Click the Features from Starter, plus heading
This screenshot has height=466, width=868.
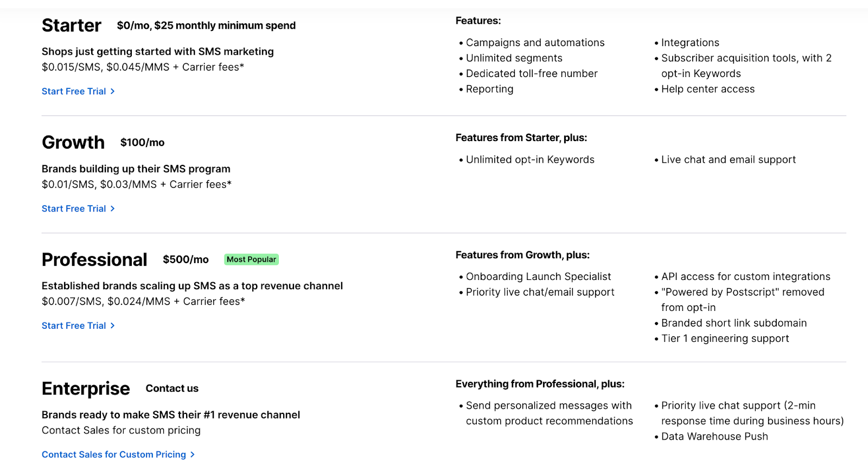pos(521,138)
